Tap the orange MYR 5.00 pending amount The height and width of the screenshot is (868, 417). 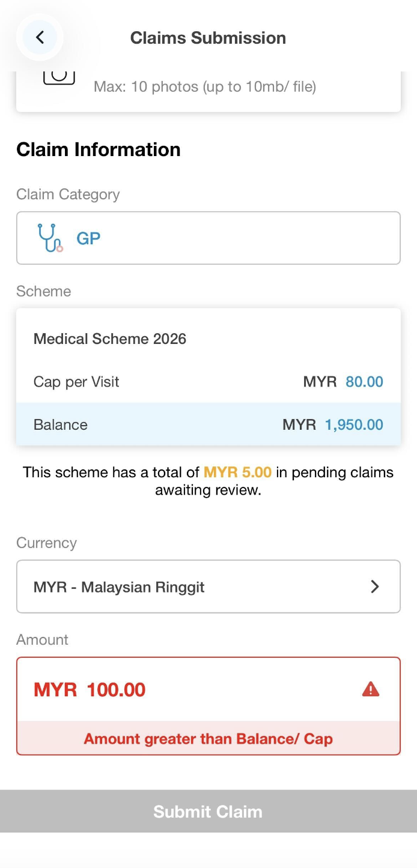(x=237, y=472)
